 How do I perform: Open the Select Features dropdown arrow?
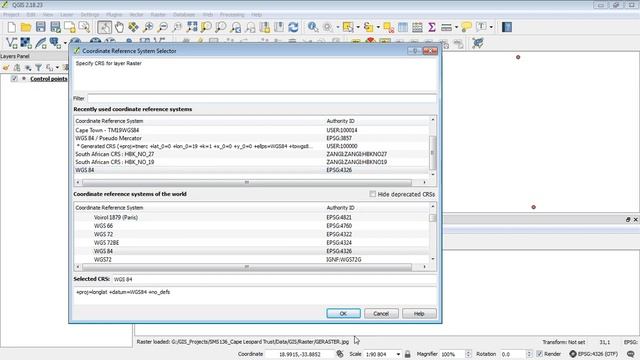[358, 27]
